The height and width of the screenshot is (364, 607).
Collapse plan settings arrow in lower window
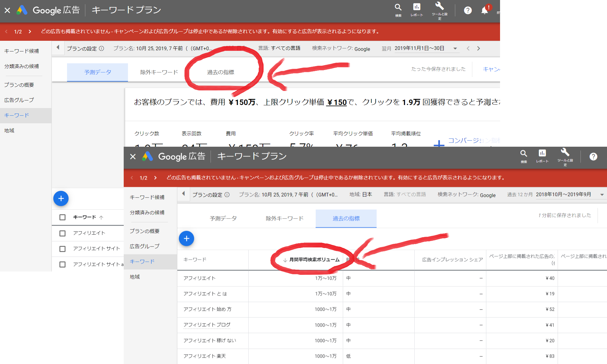click(x=183, y=194)
